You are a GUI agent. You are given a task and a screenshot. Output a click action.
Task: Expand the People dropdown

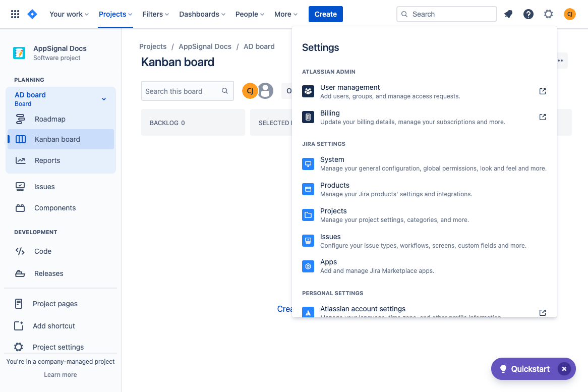coord(250,14)
